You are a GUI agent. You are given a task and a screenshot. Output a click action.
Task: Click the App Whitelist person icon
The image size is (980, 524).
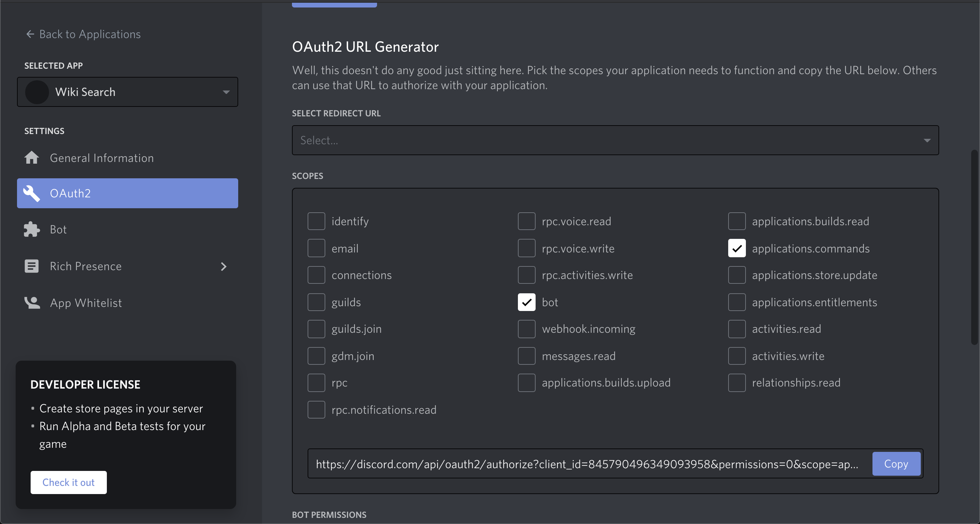click(32, 303)
